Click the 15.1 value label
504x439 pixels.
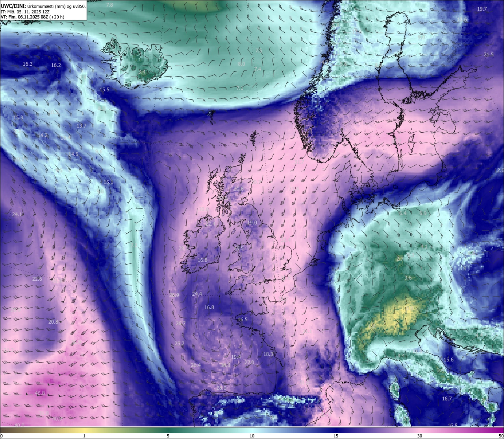[x=108, y=182]
